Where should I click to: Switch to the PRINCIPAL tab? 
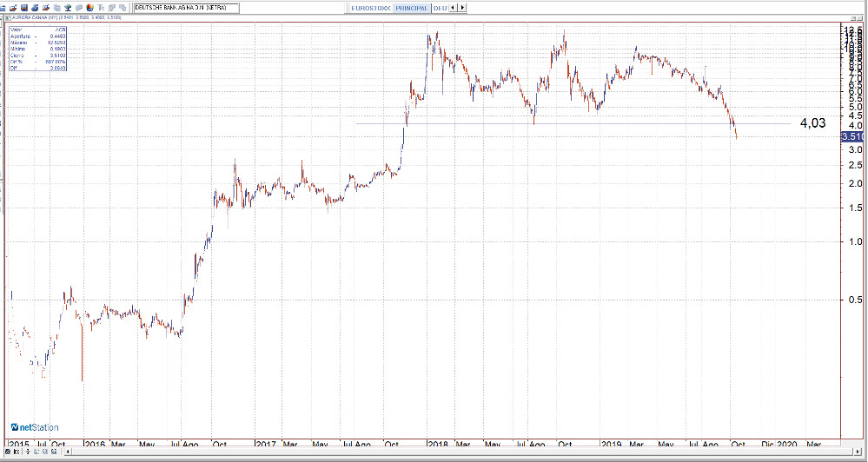click(x=411, y=8)
